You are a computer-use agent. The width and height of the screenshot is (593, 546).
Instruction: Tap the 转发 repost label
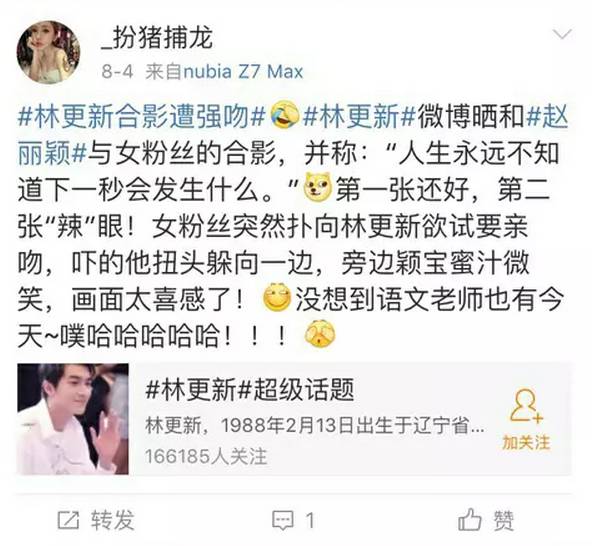point(112,520)
